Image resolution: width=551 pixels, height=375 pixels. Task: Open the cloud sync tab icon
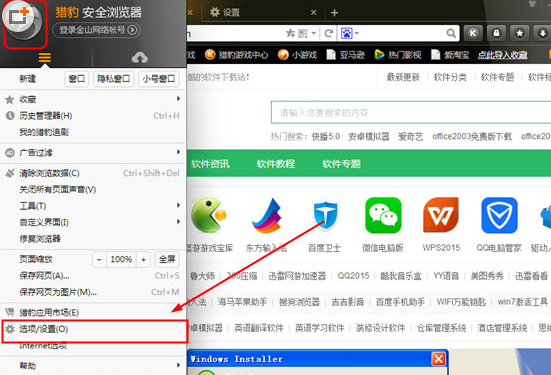point(140,57)
